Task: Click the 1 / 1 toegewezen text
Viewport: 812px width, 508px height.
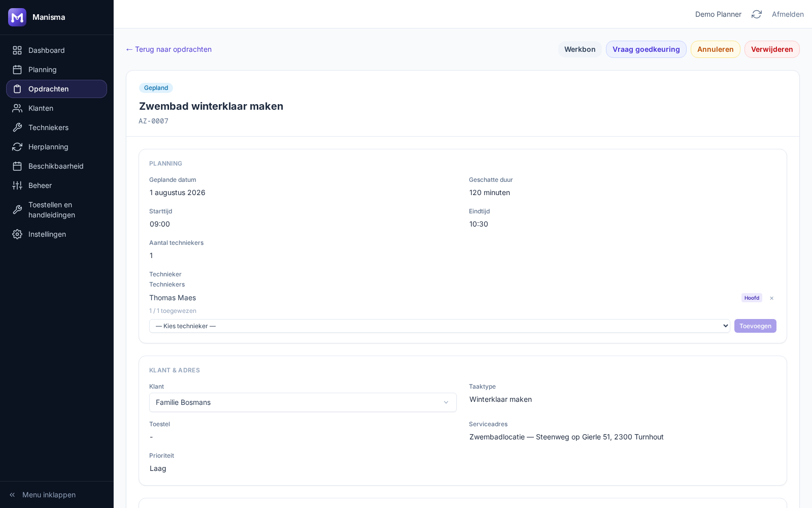Action: (173, 311)
